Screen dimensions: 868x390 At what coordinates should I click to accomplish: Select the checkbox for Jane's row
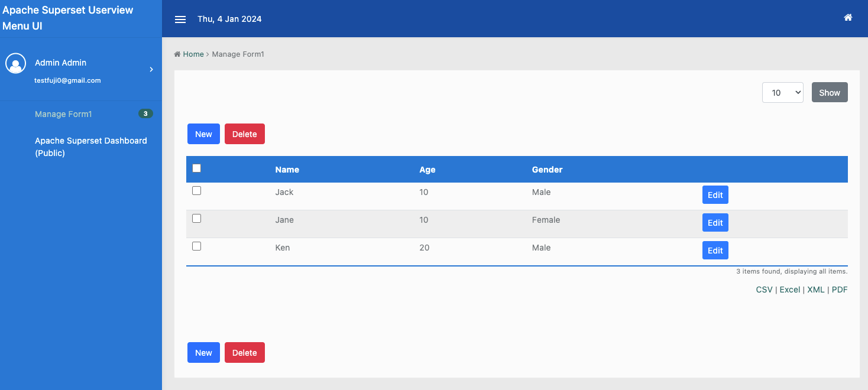[x=197, y=219]
